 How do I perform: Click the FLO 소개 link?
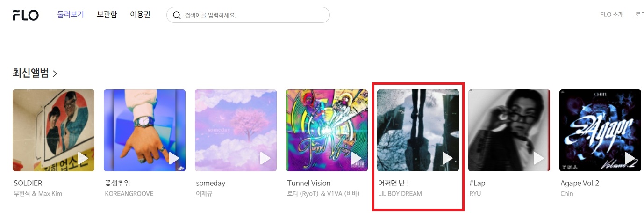pos(612,15)
